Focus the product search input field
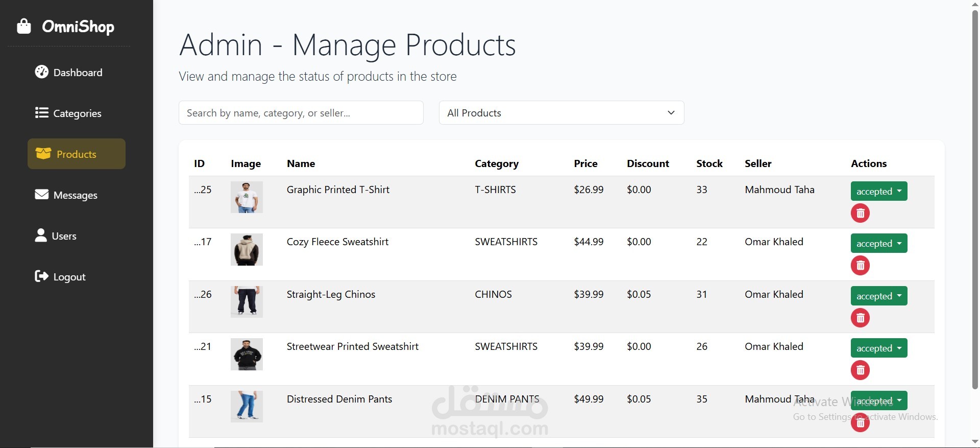 (301, 113)
